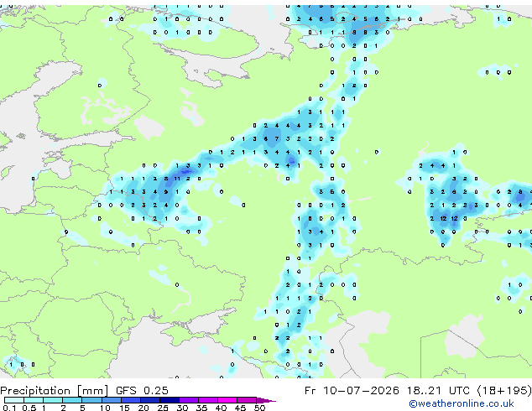This screenshot has width=532, height=411.
Task: Click the legend label '20'
Action: [143, 408]
